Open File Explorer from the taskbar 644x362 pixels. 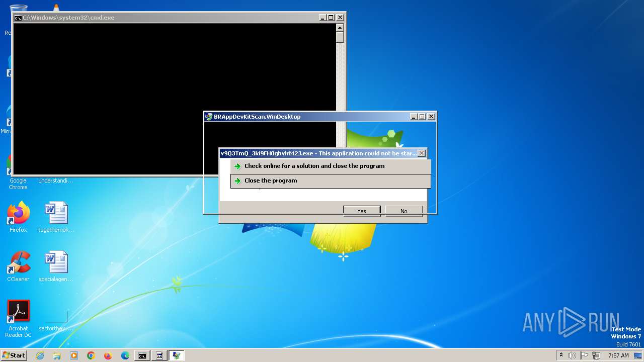tap(57, 355)
